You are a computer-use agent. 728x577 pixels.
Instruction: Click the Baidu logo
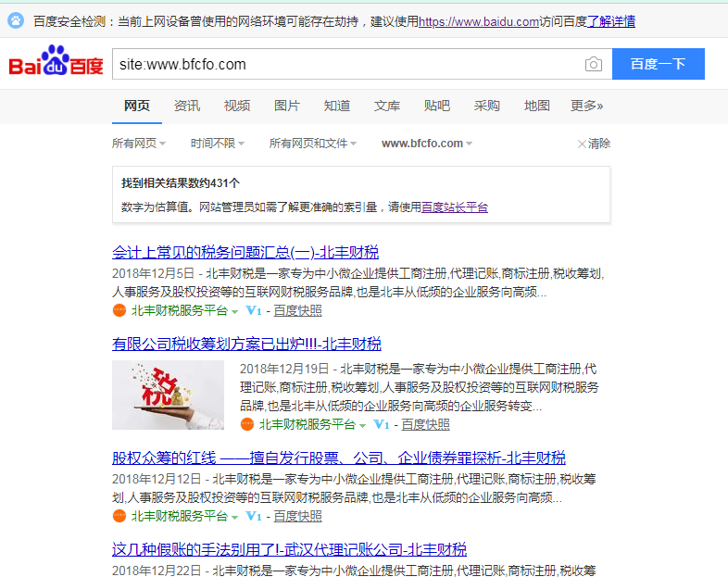coord(56,61)
